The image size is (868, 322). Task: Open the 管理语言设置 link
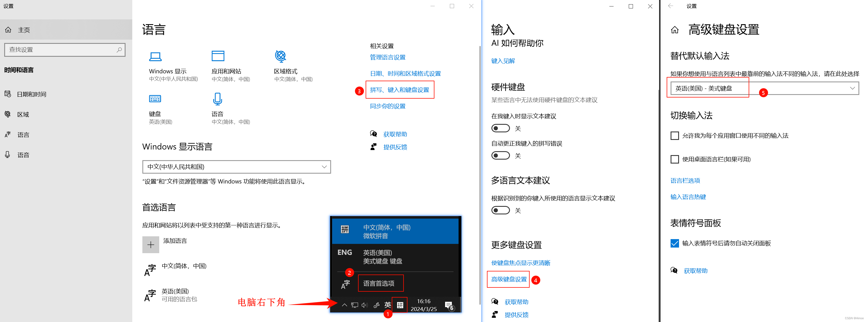[x=388, y=57]
